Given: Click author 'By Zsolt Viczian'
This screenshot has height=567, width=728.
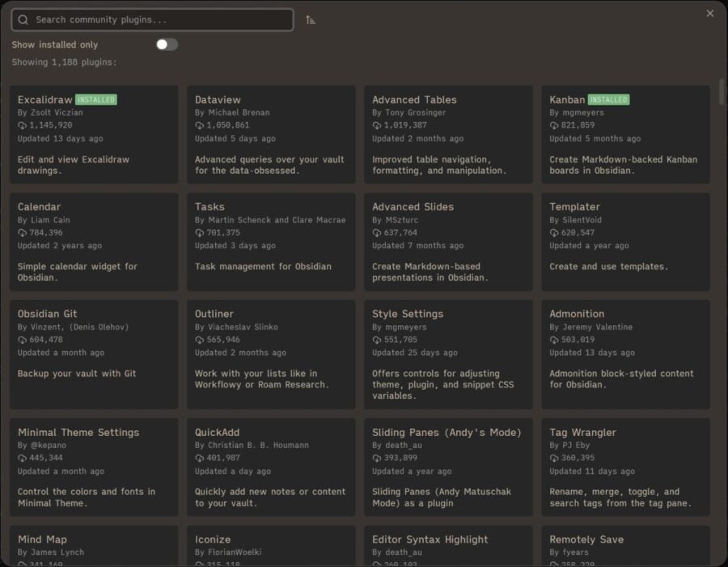Looking at the screenshot, I should [x=50, y=113].
